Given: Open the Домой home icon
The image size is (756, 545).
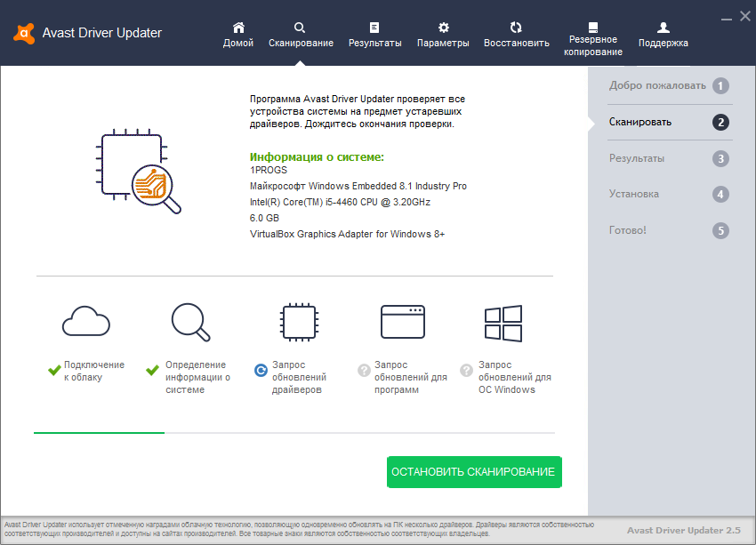Looking at the screenshot, I should (238, 28).
